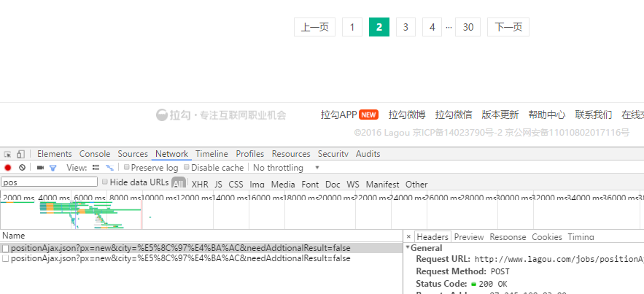Screen dimensions: 644x294
Task: Filter requests by Doc
Action: click(333, 185)
